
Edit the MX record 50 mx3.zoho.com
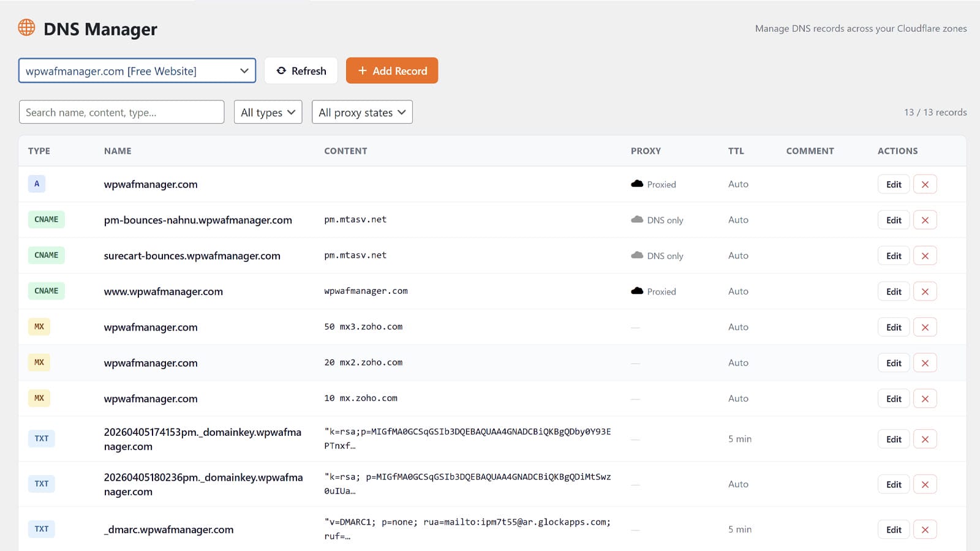[894, 327]
